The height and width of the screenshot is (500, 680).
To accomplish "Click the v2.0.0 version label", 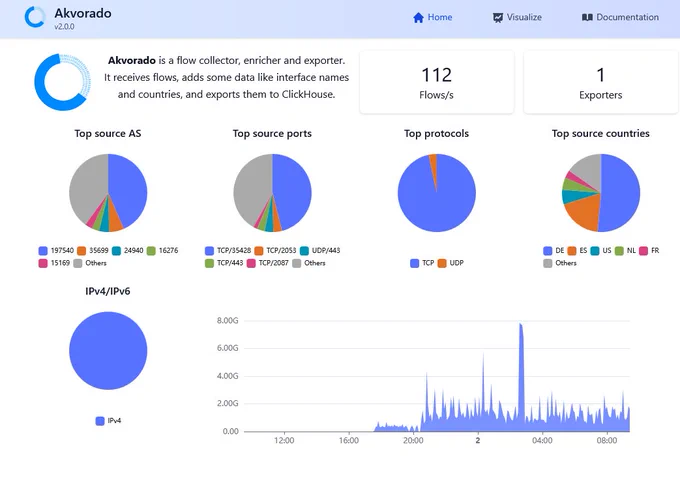I will tap(64, 26).
